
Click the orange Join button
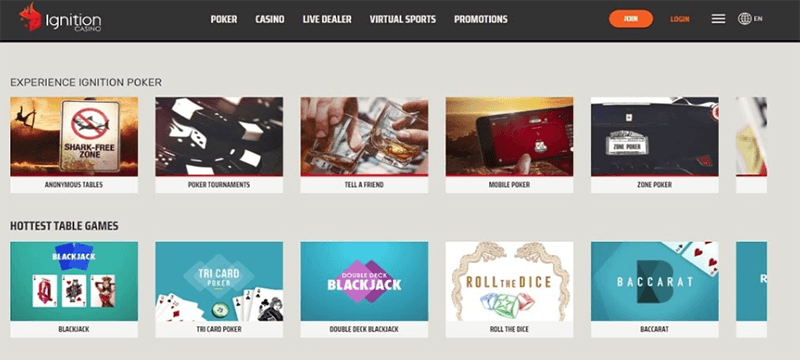631,19
